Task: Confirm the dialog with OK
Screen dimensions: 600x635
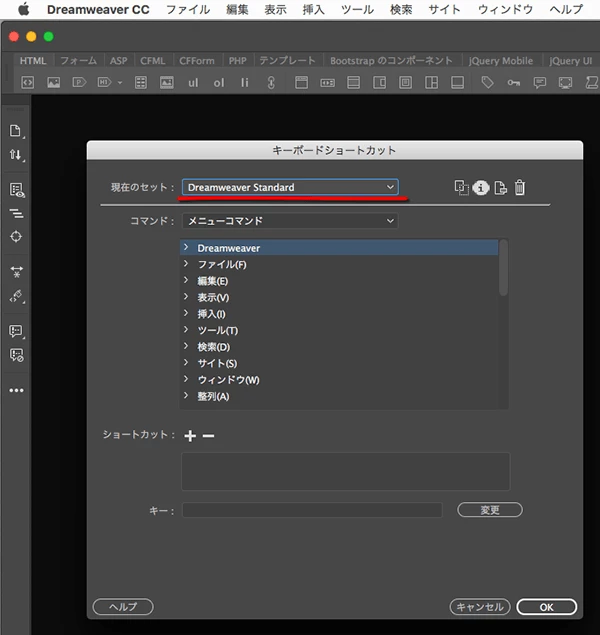Action: pos(547,607)
